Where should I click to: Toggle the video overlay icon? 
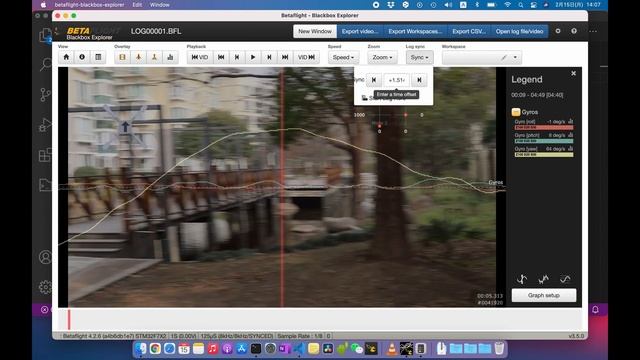(122, 57)
